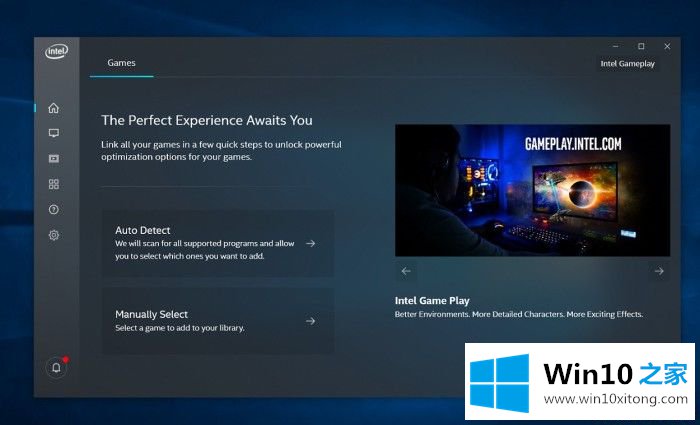Click the Intel Game Play heading
The image size is (700, 425).
432,300
